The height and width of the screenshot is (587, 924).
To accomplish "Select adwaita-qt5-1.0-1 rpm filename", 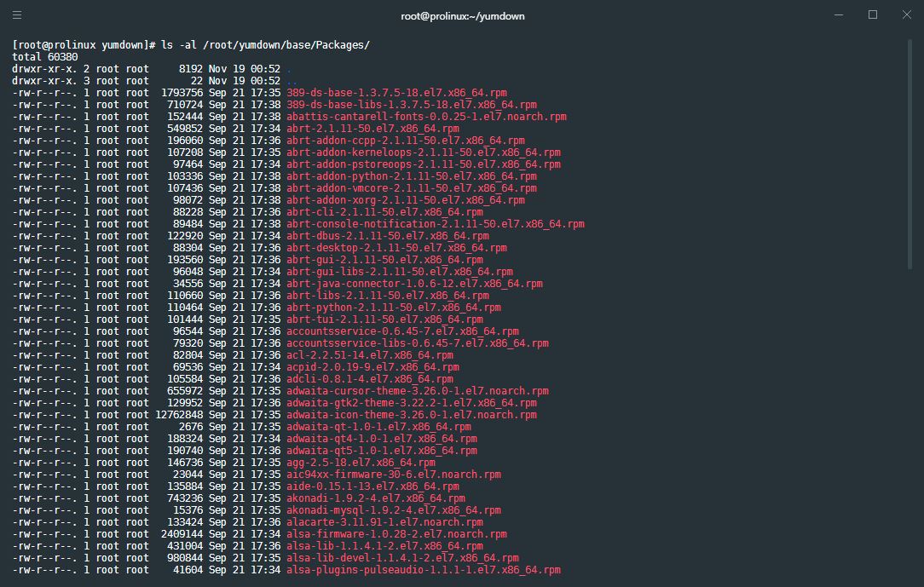I will 382,451.
